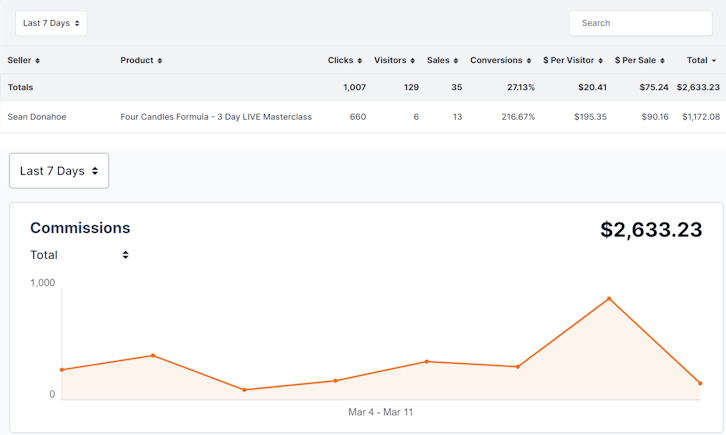This screenshot has height=435, width=726.
Task: Open the top Last 7 Days dropdown
Action: pos(51,23)
